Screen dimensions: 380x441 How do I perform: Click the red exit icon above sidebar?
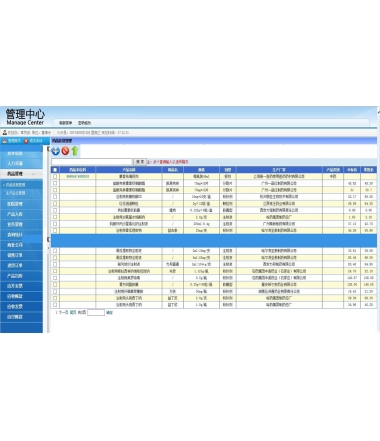click(x=26, y=141)
